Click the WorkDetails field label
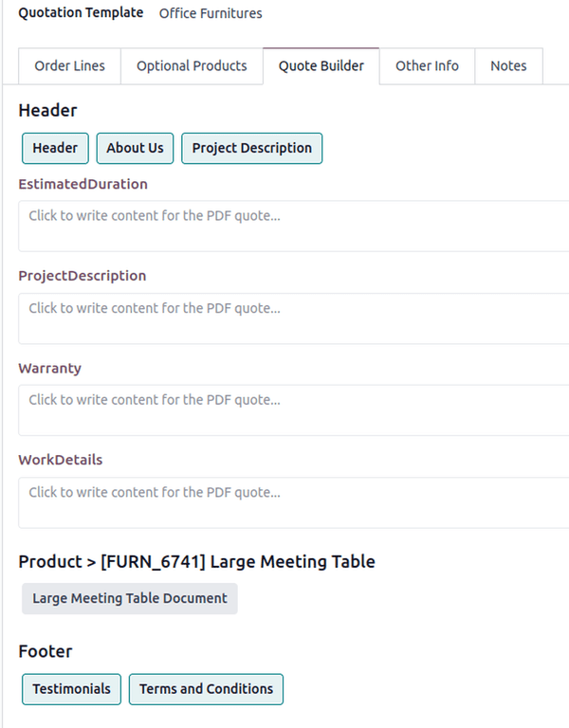This screenshot has height=728, width=569. [x=61, y=460]
